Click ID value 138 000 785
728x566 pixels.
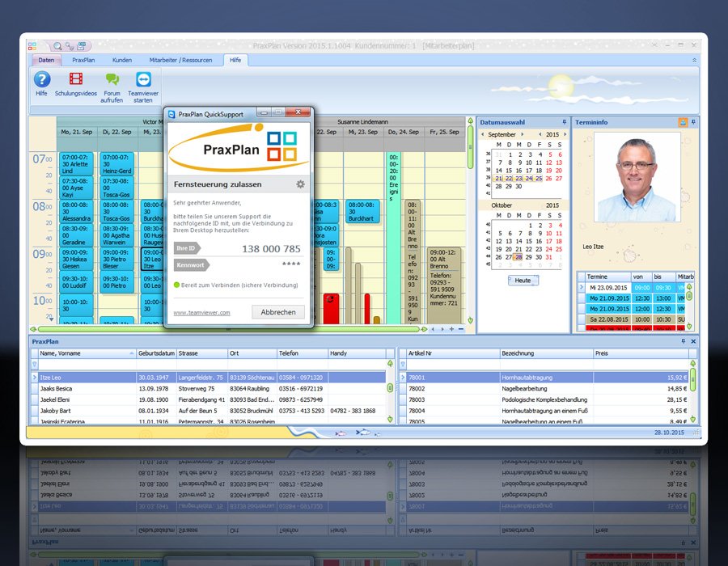pyautogui.click(x=271, y=249)
